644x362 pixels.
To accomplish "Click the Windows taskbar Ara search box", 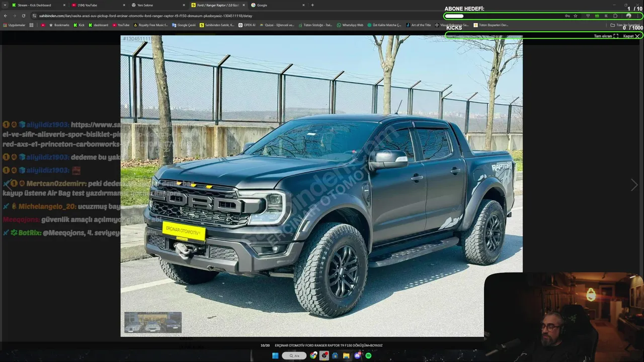I will (x=294, y=355).
